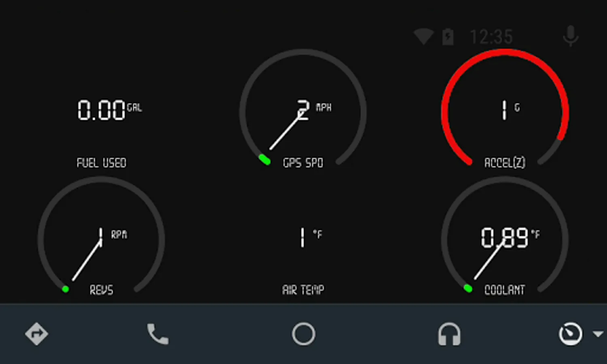Tap the circular home button

(x=303, y=334)
